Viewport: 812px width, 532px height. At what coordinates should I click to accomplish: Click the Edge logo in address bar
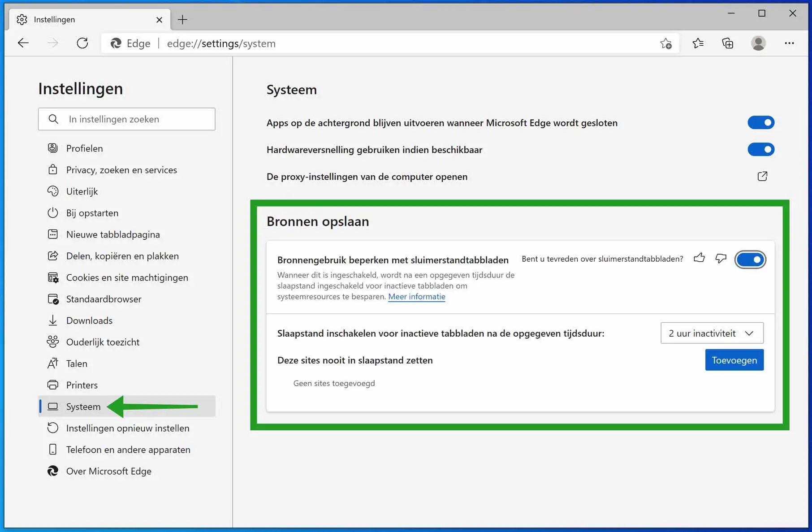coord(116,43)
